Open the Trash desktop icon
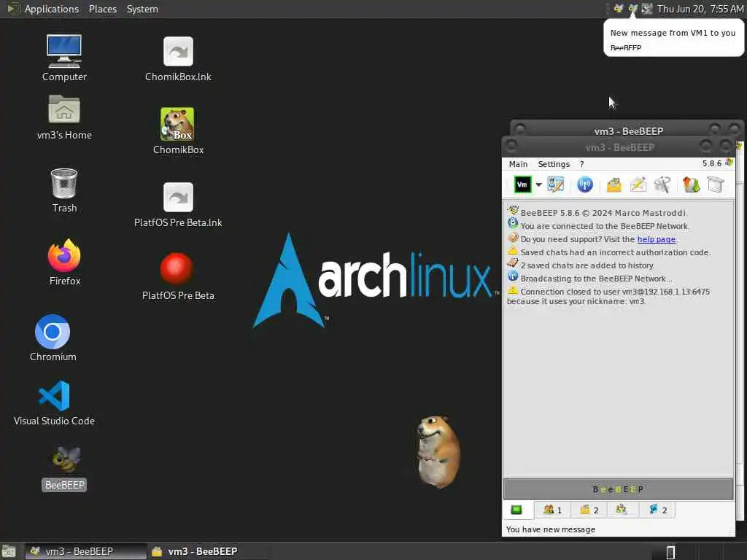Viewport: 747px width, 560px height. pyautogui.click(x=64, y=190)
